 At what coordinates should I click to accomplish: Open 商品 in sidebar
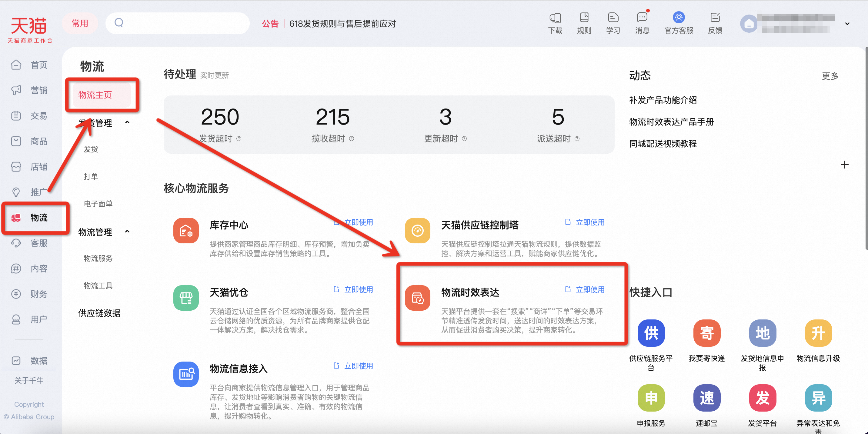(30, 141)
